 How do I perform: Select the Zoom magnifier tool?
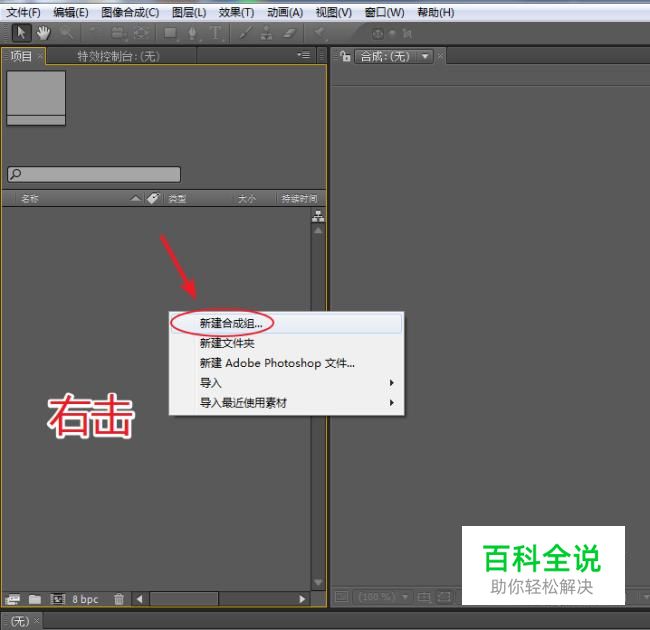(66, 33)
